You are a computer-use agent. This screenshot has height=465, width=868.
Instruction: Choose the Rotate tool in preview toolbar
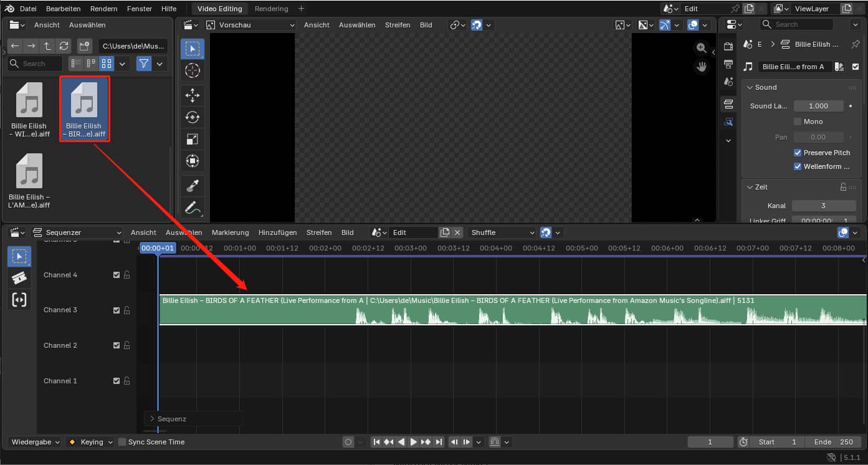[192, 117]
